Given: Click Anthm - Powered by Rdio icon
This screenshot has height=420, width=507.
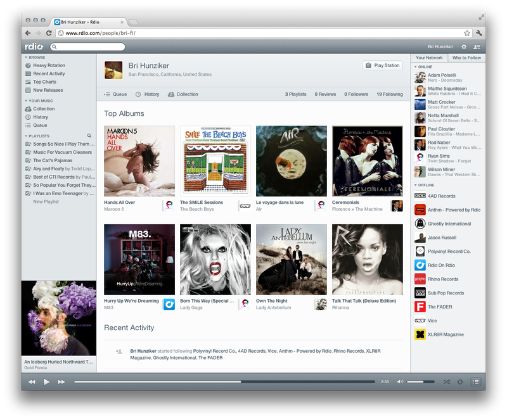Looking at the screenshot, I should click(x=420, y=210).
